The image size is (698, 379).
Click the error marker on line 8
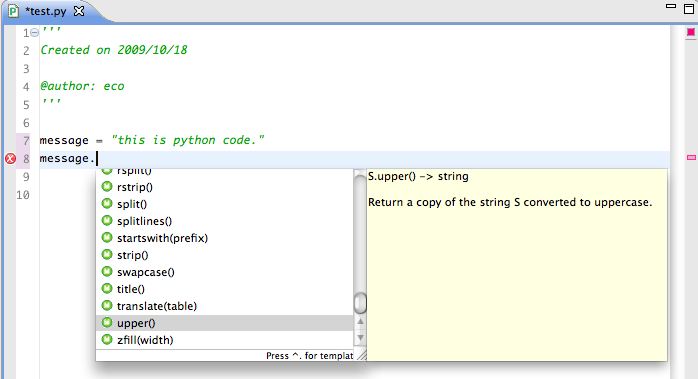click(10, 159)
